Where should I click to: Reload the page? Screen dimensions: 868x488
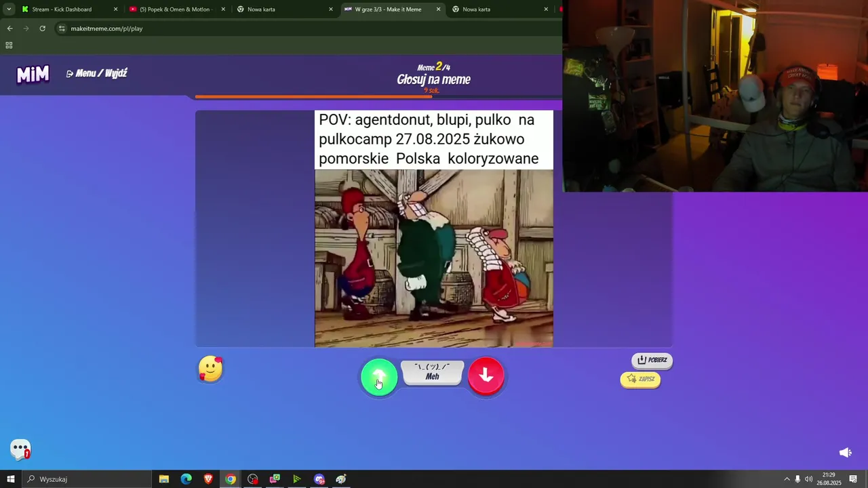[42, 28]
